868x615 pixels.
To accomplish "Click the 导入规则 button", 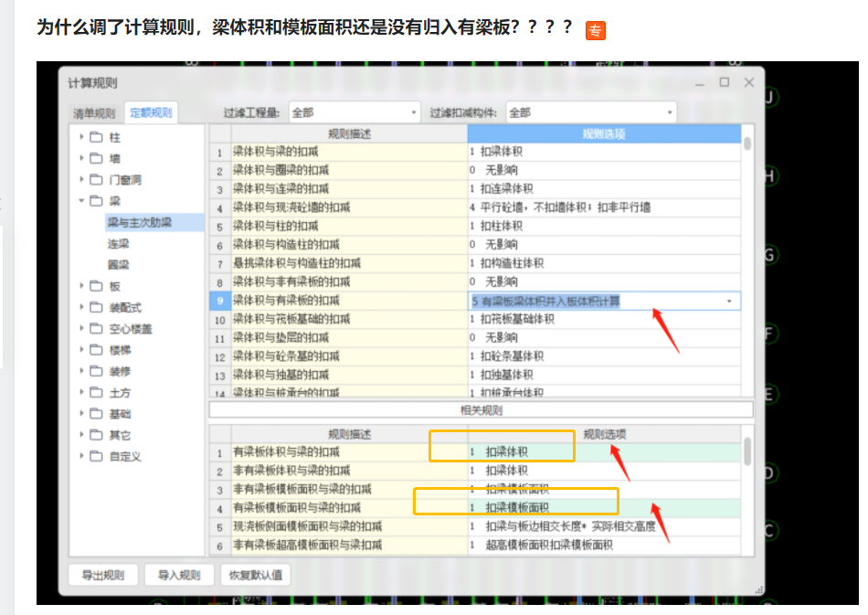I will pos(179,575).
